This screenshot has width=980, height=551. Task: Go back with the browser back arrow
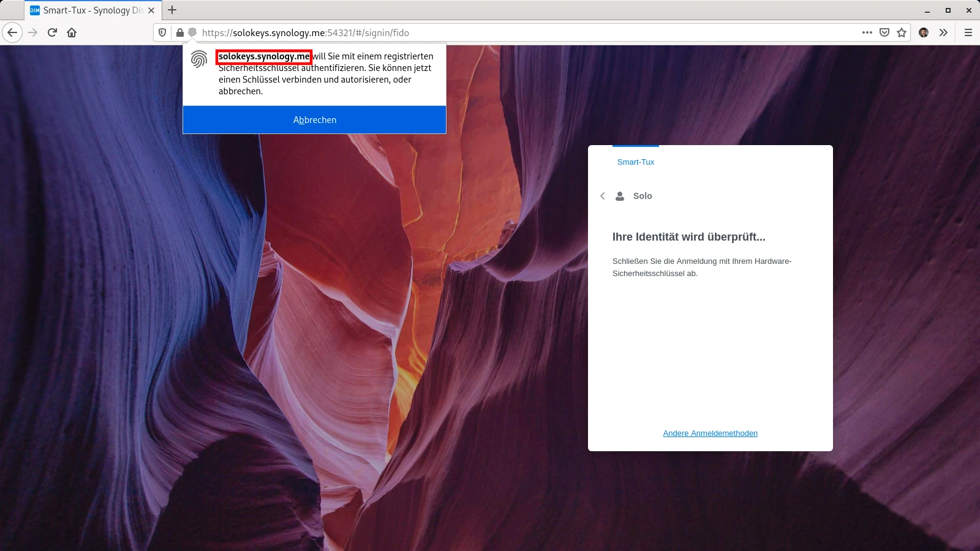coord(12,32)
